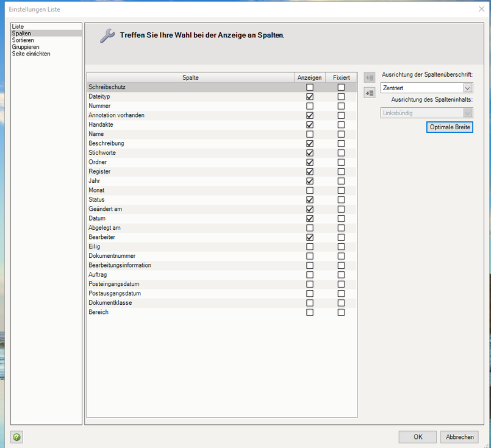Image resolution: width=491 pixels, height=448 pixels.
Task: Check Anzeigen for Abgelegt am
Action: [310, 228]
